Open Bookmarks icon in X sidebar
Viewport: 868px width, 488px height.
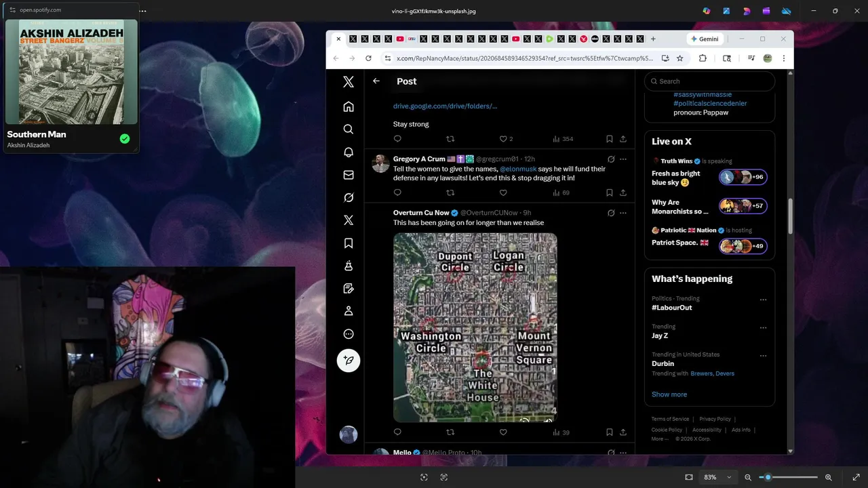[349, 243]
